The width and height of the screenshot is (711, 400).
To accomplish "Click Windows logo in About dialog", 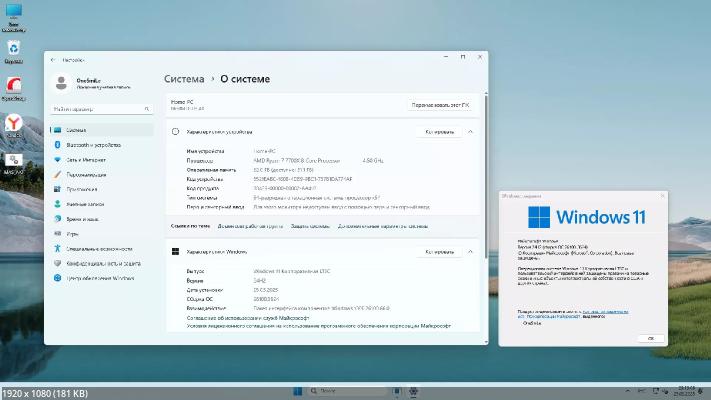I will (x=539, y=217).
